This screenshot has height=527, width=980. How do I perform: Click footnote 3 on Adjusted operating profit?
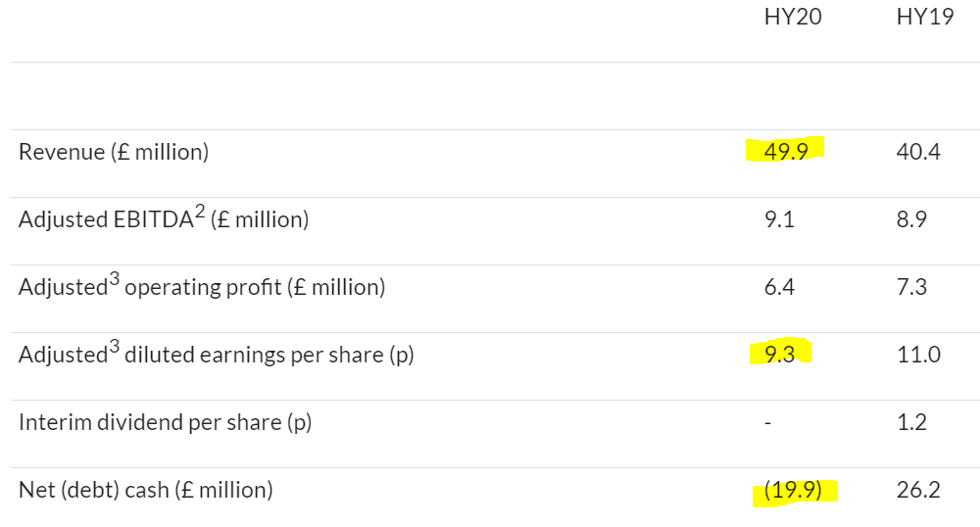(114, 279)
